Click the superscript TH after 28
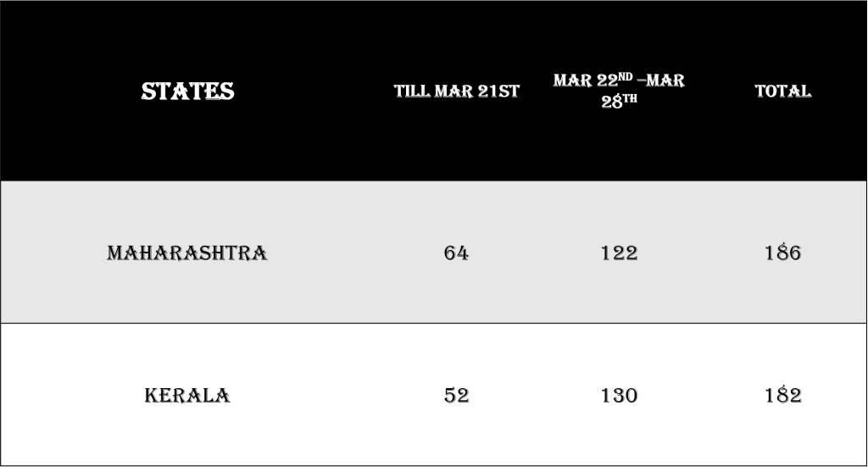The image size is (868, 467). (631, 99)
